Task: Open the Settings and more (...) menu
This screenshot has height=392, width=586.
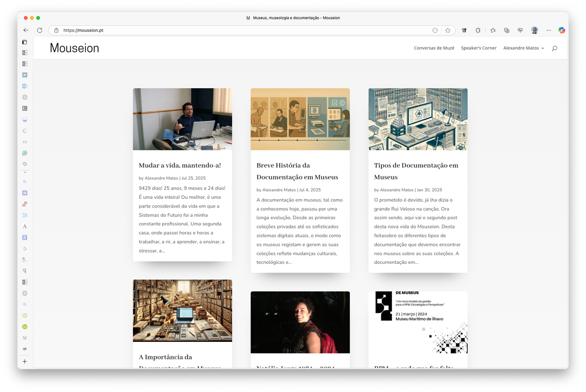Action: 548,30
